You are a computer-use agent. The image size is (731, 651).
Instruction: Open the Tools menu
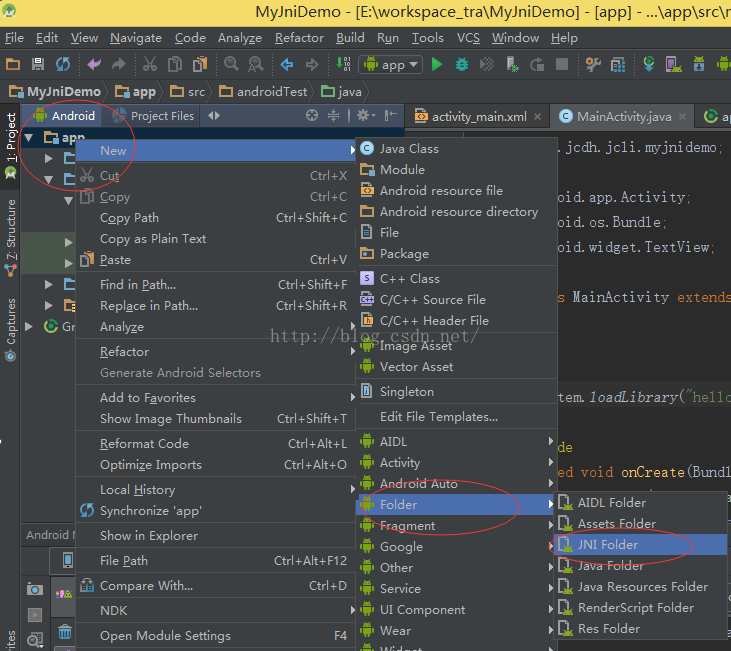coord(428,38)
